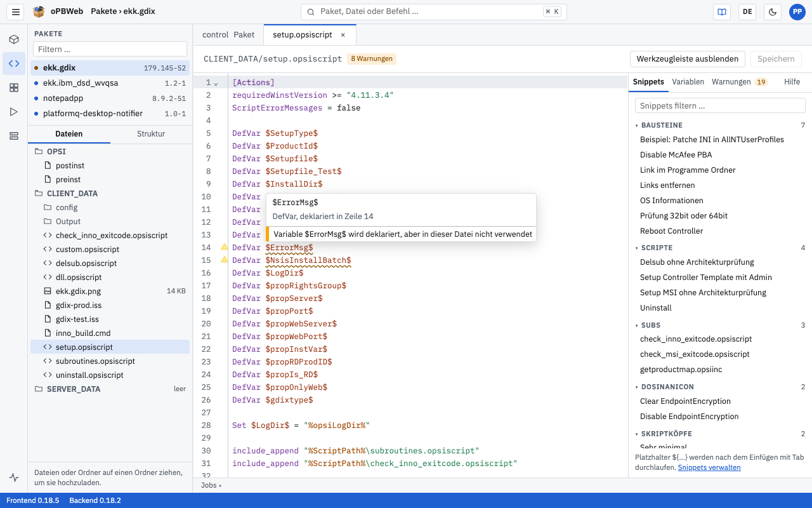
Task: Close the setup.opsiscript tab
Action: coord(343,35)
